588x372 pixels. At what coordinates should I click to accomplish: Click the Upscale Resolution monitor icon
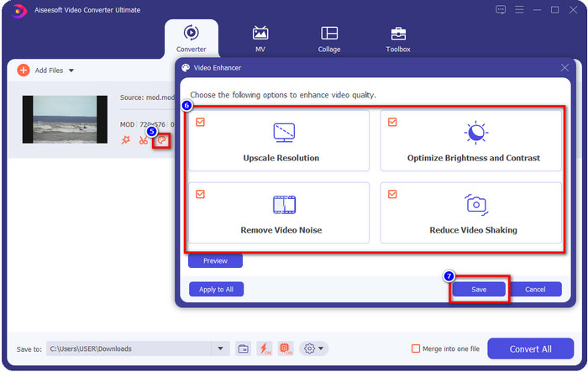click(x=284, y=133)
